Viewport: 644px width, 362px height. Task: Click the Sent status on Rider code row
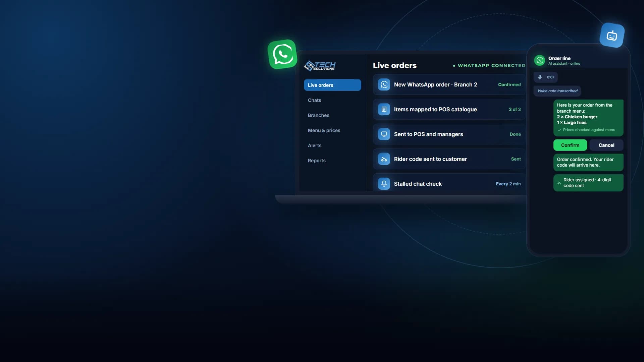[516, 159]
